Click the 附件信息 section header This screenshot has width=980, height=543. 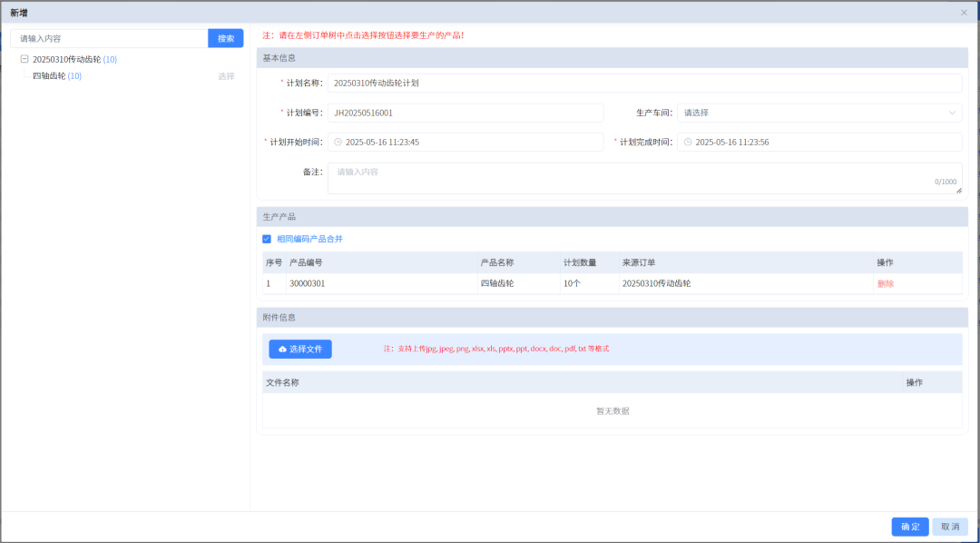pyautogui.click(x=612, y=317)
